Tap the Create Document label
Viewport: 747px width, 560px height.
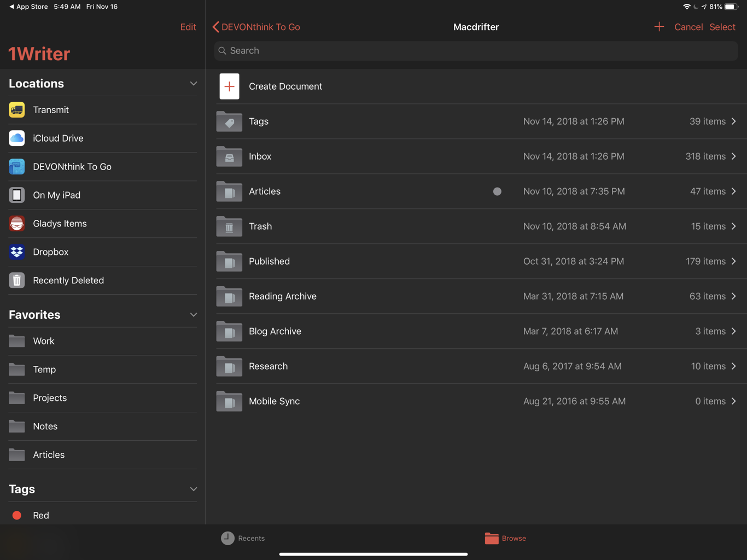pos(285,86)
